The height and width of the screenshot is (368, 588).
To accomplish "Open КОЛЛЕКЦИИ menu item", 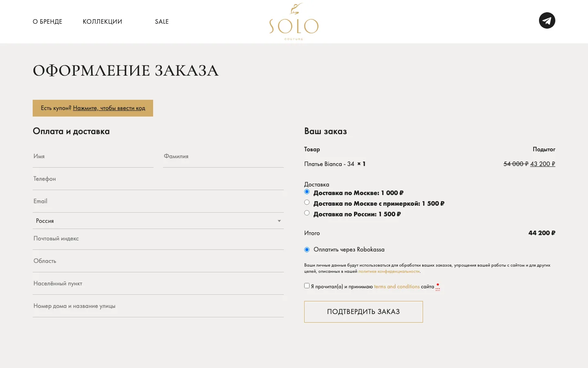I will (x=102, y=22).
